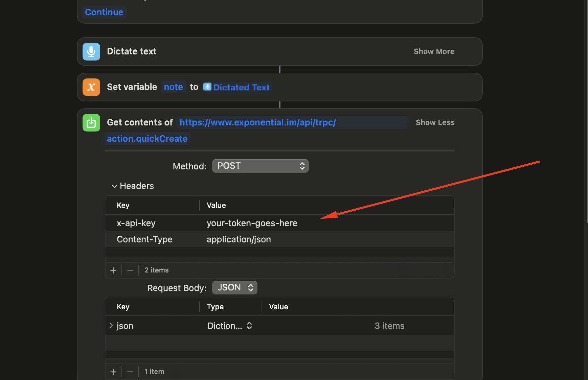588x380 pixels.
Task: Click the request body Value column header
Action: (x=278, y=307)
